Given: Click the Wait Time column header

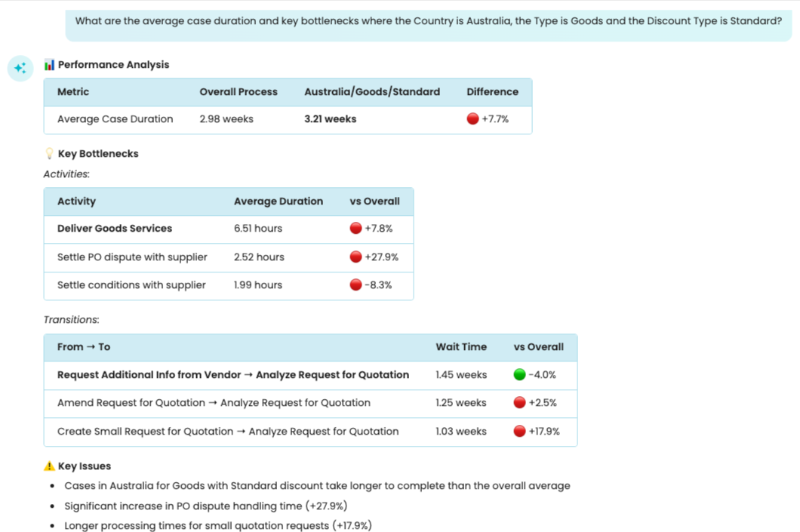Looking at the screenshot, I should [x=460, y=347].
